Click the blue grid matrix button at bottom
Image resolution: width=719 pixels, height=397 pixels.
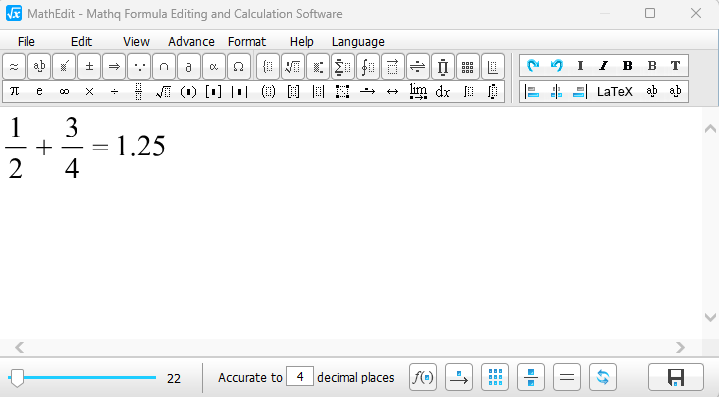495,378
